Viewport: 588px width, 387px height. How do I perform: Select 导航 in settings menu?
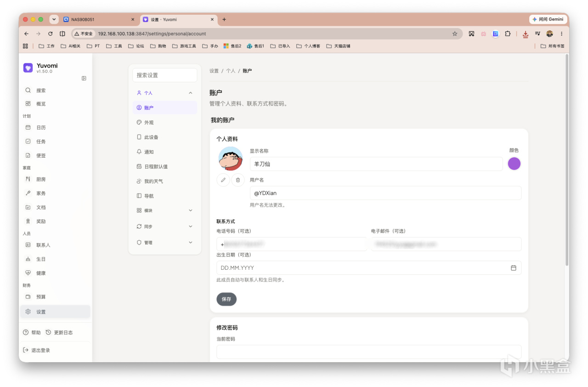click(164, 196)
